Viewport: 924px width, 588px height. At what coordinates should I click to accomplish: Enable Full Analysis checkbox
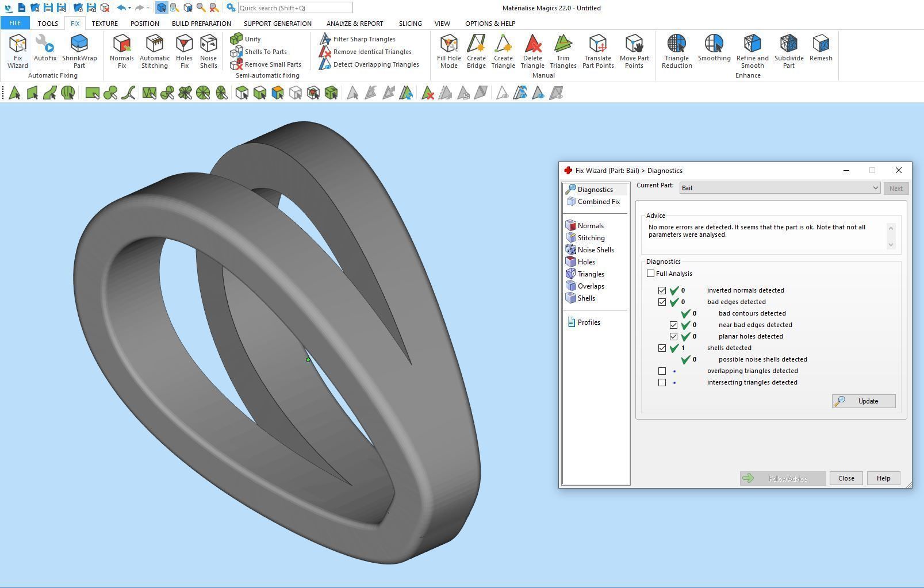(x=651, y=274)
